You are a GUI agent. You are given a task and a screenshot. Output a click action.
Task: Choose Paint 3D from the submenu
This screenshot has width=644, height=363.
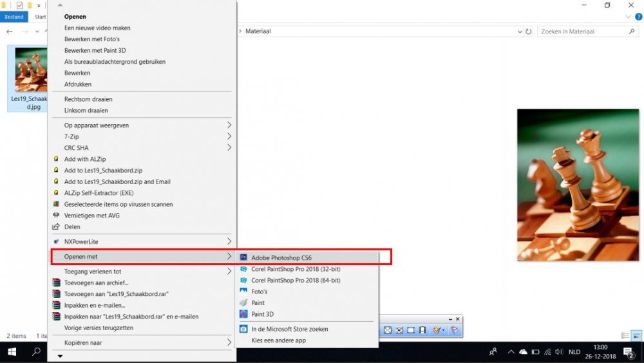click(262, 314)
